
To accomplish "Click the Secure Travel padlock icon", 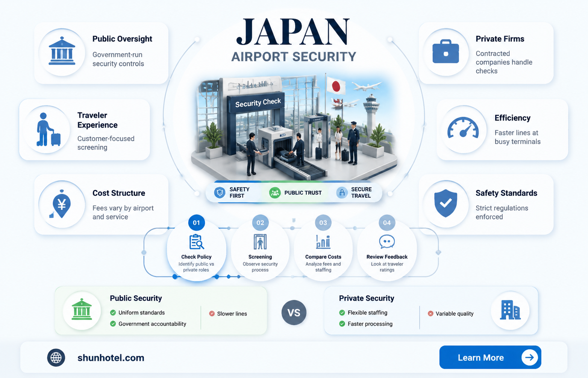I will pyautogui.click(x=342, y=193).
